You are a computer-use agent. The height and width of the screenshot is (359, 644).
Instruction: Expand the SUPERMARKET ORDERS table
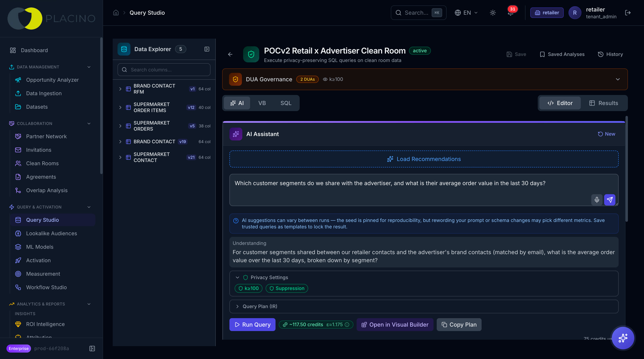(120, 126)
